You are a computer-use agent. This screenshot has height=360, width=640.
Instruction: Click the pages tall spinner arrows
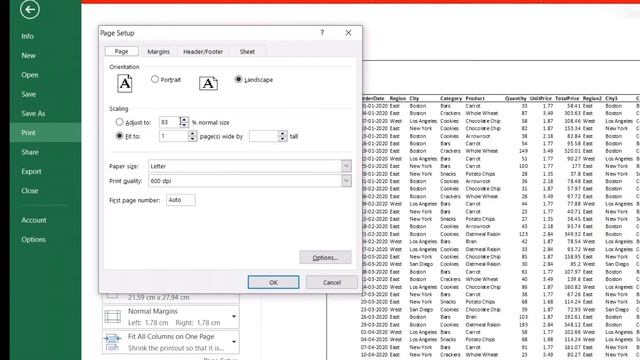coord(282,136)
